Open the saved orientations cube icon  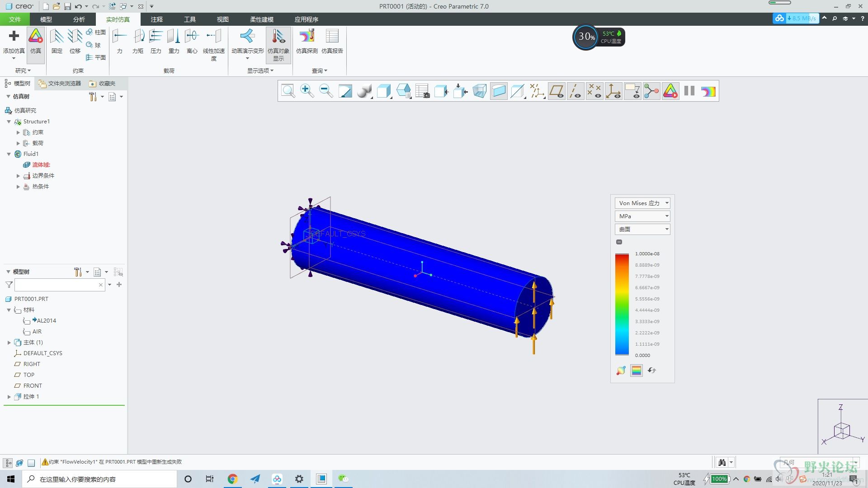[x=403, y=91]
